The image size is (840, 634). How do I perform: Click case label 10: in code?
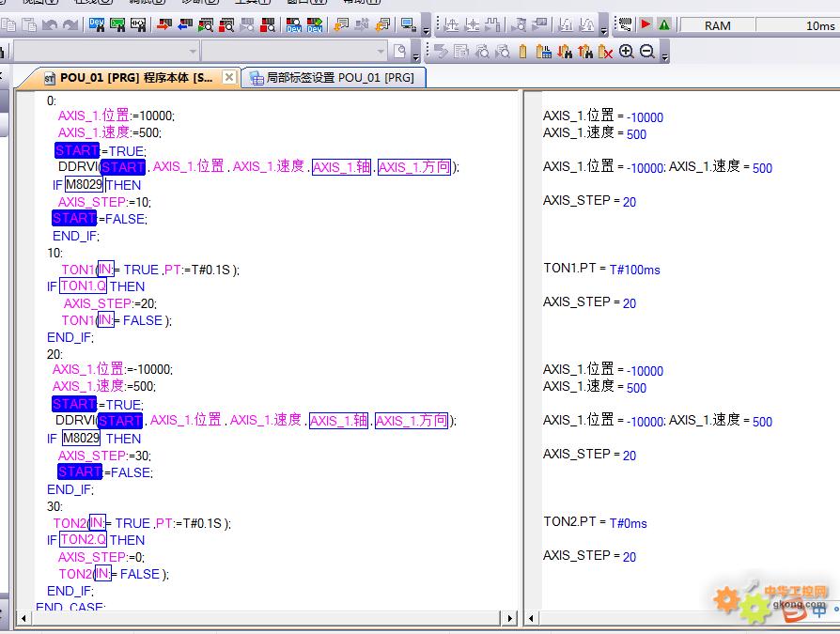pos(54,253)
